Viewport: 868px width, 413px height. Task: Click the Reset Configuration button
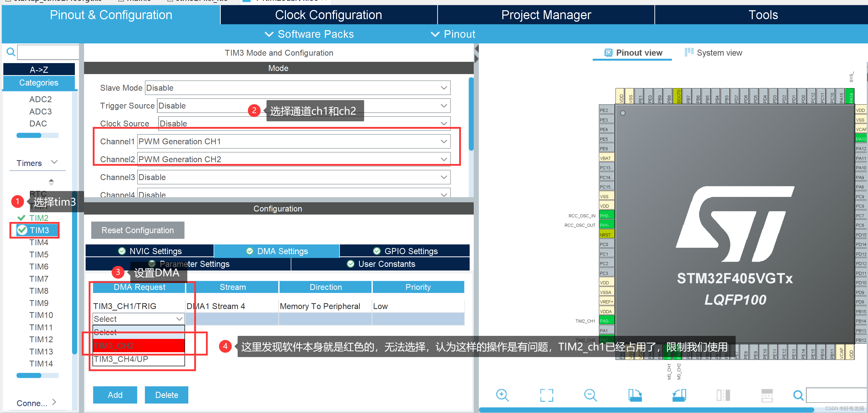coord(137,230)
